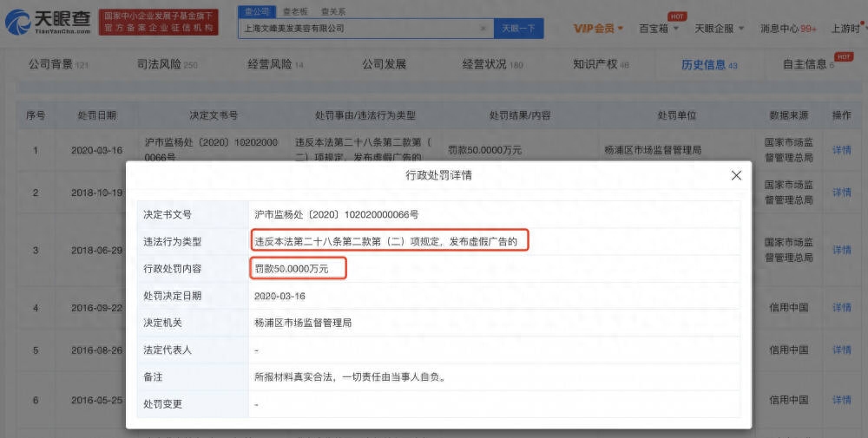Select the 查公司 search tab
Screen dimensions: 868x438
coord(257,11)
